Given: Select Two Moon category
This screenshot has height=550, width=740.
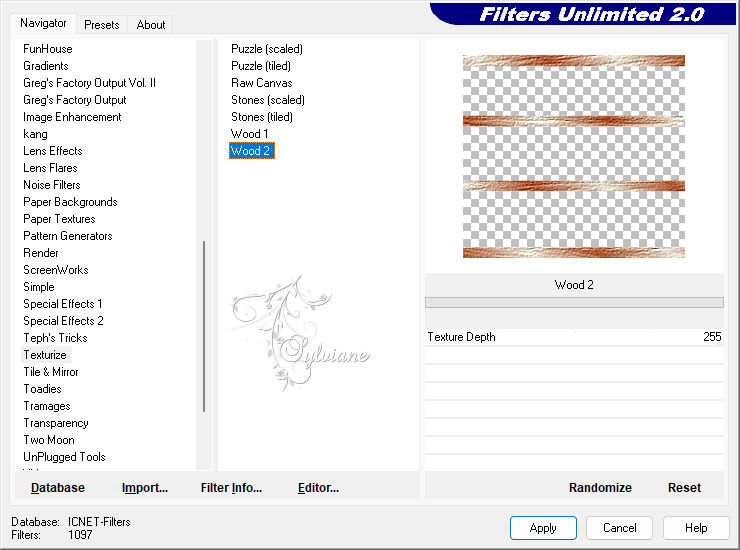Looking at the screenshot, I should (49, 440).
